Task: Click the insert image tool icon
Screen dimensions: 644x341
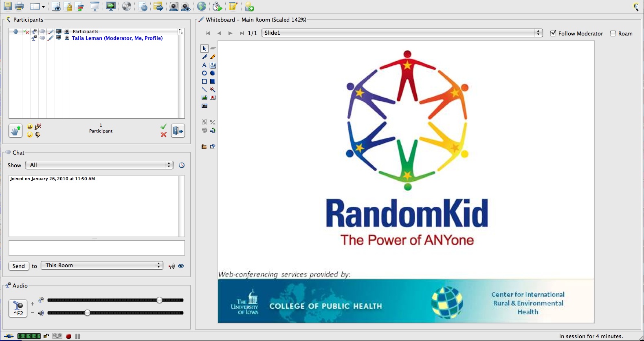Action: pyautogui.click(x=204, y=97)
